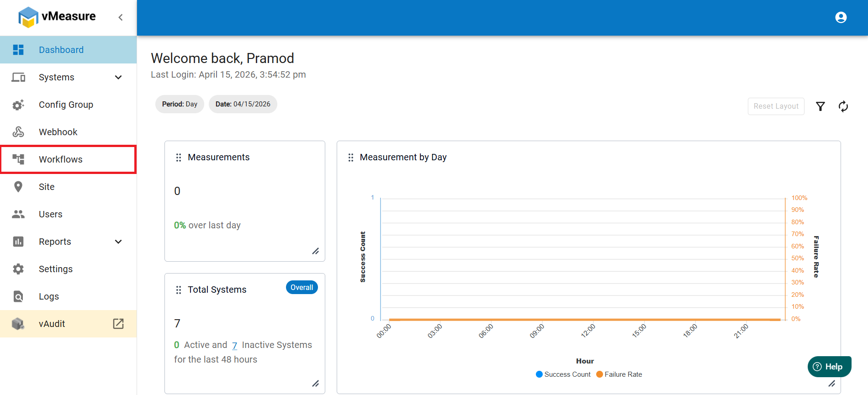Open the Period: Day filter chip
The image size is (868, 395).
180,104
